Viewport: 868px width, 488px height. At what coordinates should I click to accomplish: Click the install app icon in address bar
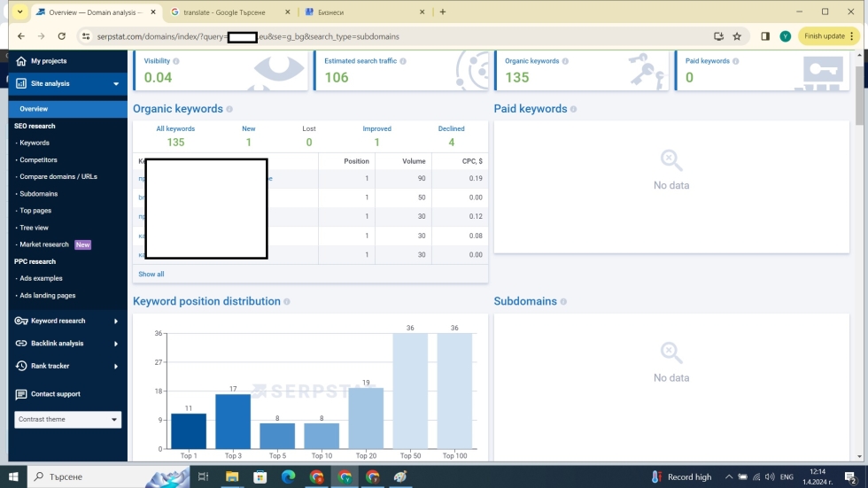click(x=718, y=36)
